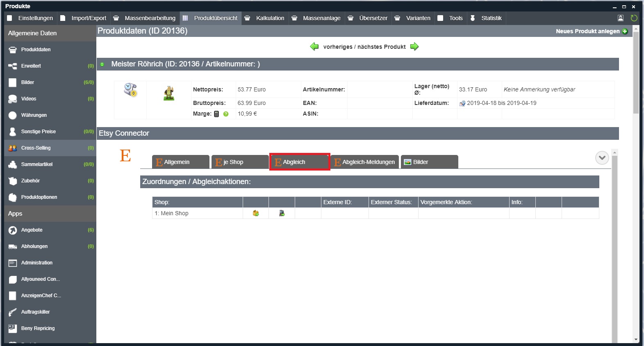Click the user account icon in the top bar

[x=621, y=18]
